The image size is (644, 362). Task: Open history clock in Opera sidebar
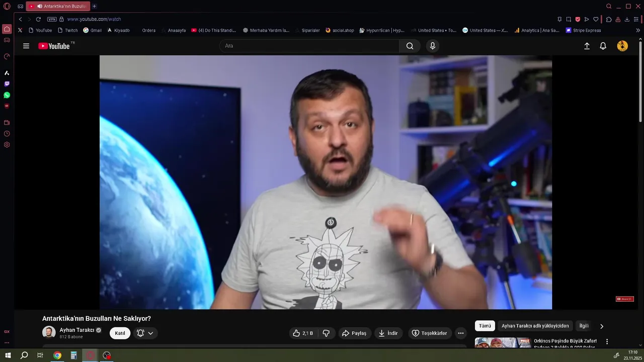(x=7, y=134)
